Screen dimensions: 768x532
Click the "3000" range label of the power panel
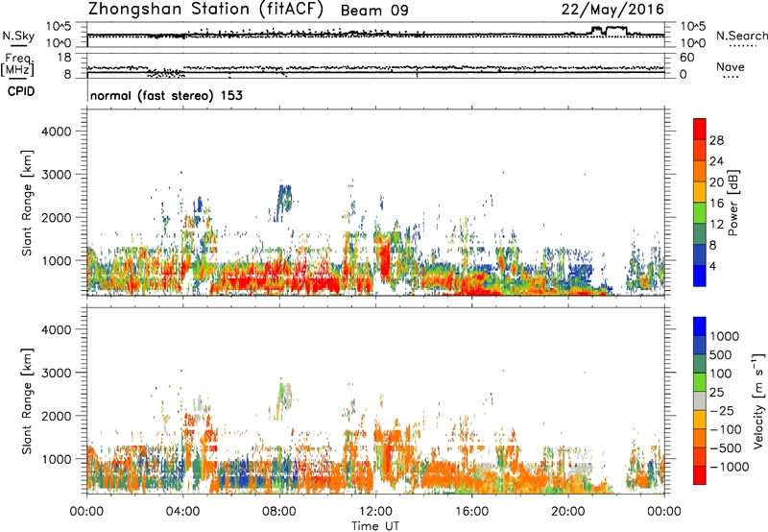pos(57,175)
